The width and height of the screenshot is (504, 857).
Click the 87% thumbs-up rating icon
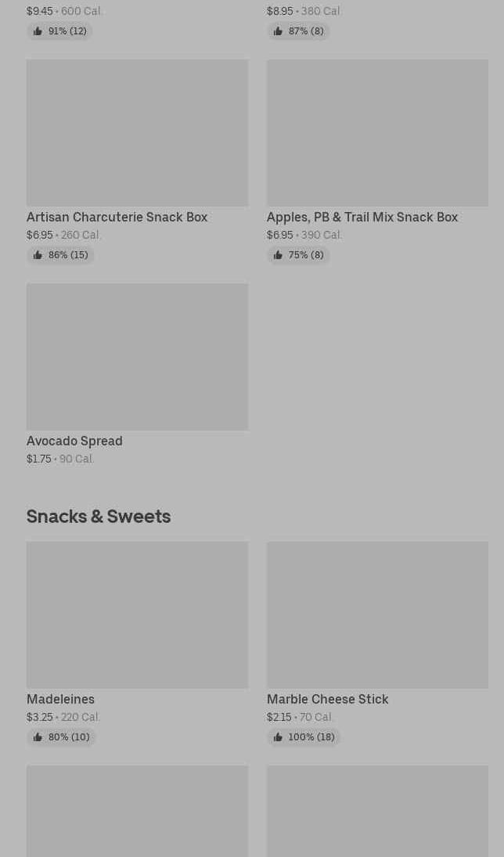click(278, 31)
